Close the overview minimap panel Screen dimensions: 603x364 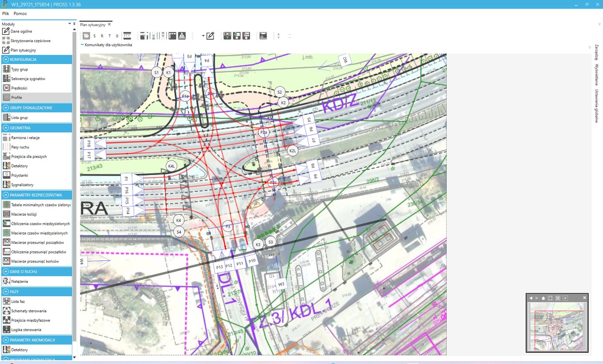(x=585, y=298)
